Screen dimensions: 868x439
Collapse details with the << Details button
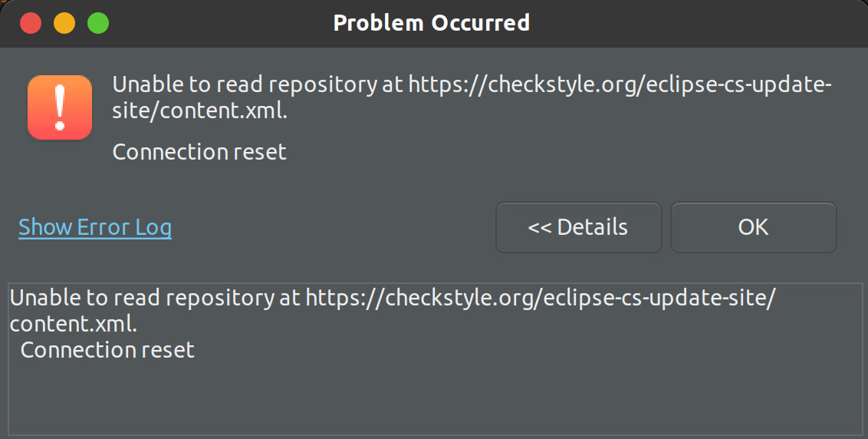click(578, 227)
